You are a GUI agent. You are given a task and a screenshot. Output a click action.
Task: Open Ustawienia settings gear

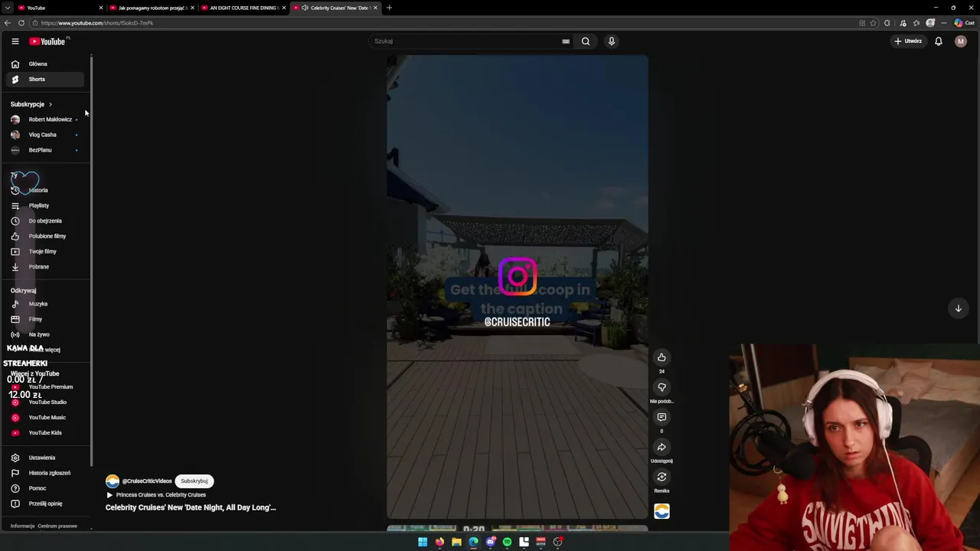click(x=15, y=458)
